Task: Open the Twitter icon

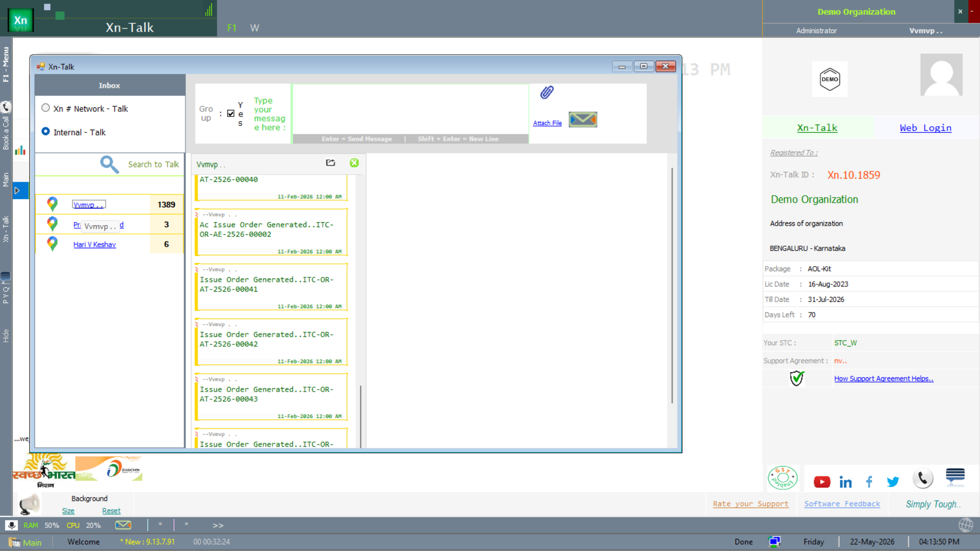Action: [893, 482]
